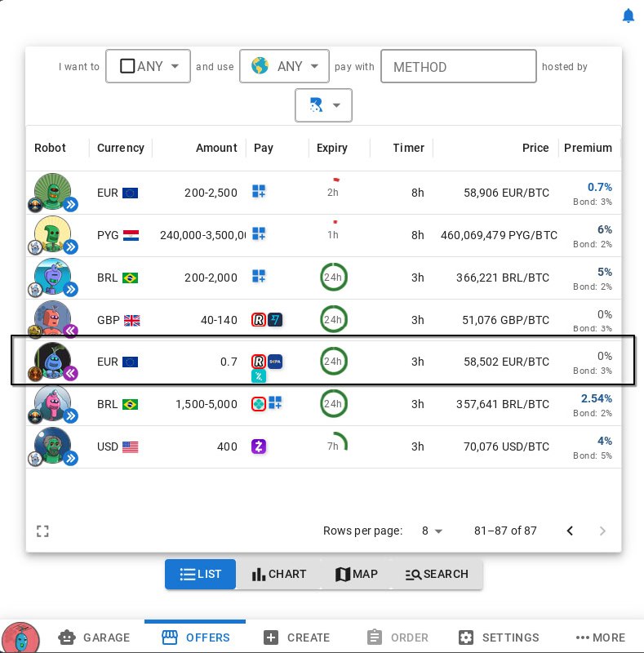Click the payment METHOD input field
The height and width of the screenshot is (653, 644).
[458, 66]
